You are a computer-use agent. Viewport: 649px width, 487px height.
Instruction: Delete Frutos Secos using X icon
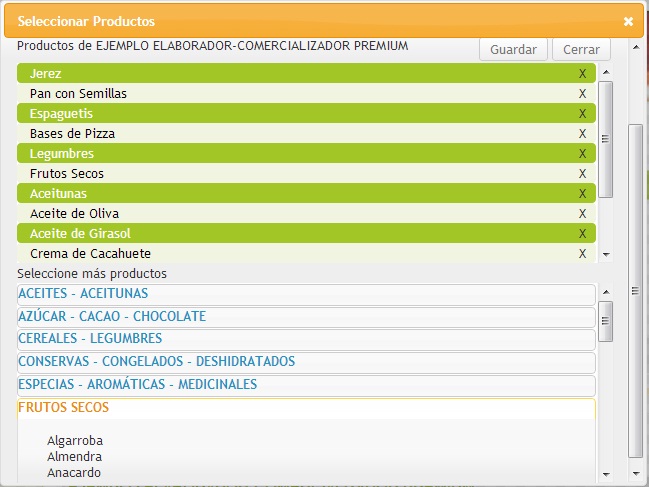[582, 174]
